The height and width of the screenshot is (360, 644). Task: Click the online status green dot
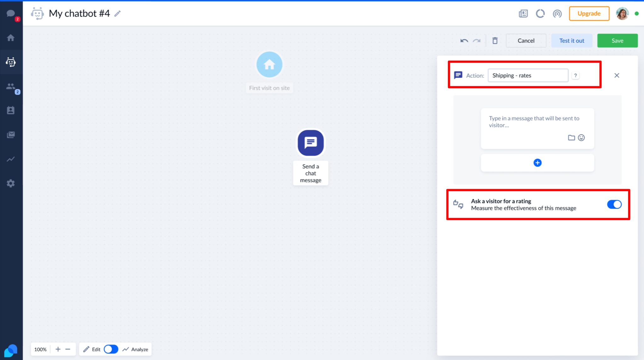click(x=636, y=14)
